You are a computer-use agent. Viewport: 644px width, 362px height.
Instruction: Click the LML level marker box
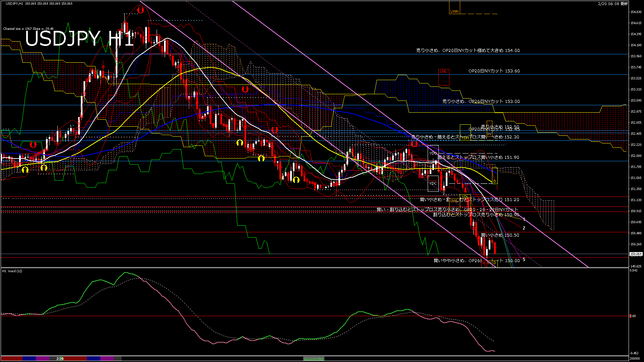443,77
